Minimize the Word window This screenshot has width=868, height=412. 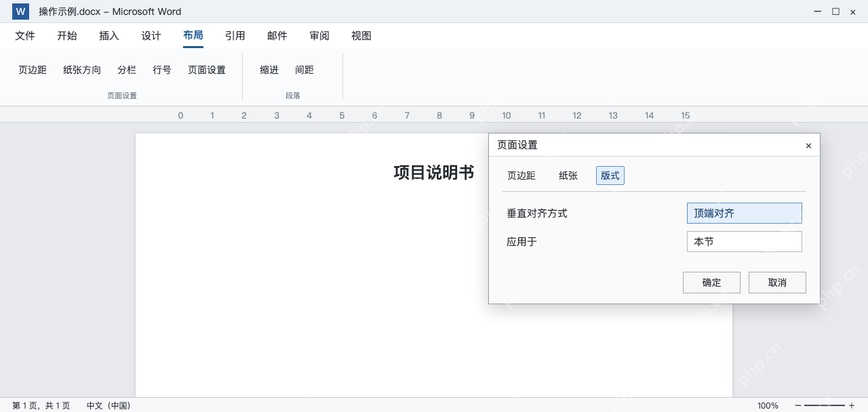coord(818,12)
